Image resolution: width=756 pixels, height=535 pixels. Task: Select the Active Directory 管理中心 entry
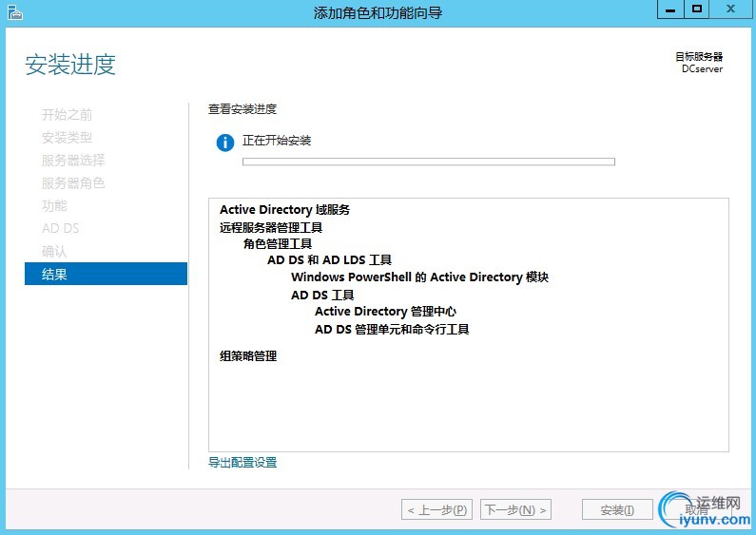(386, 312)
